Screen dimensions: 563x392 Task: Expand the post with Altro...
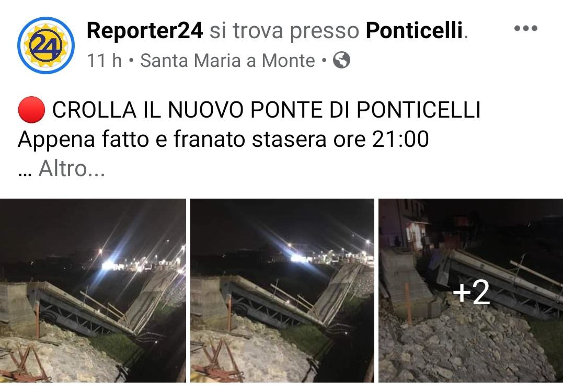72,168
